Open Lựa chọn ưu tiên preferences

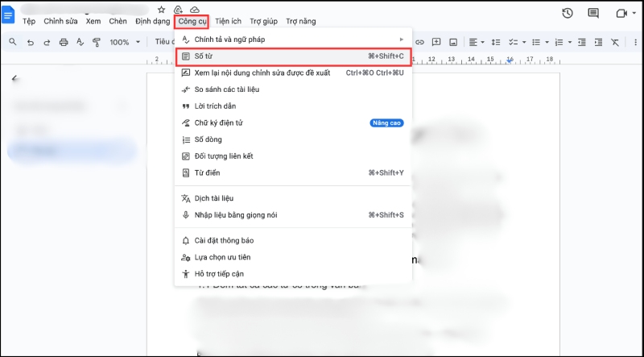pyautogui.click(x=293, y=257)
